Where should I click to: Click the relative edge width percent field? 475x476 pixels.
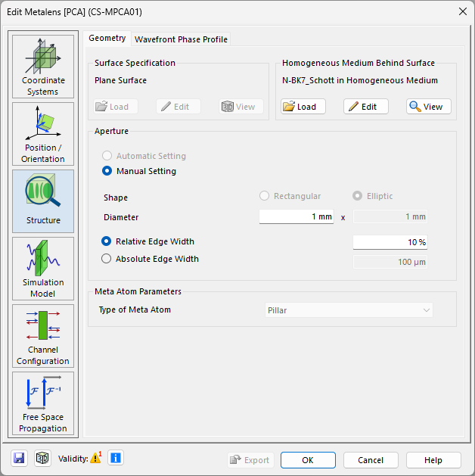click(x=390, y=242)
